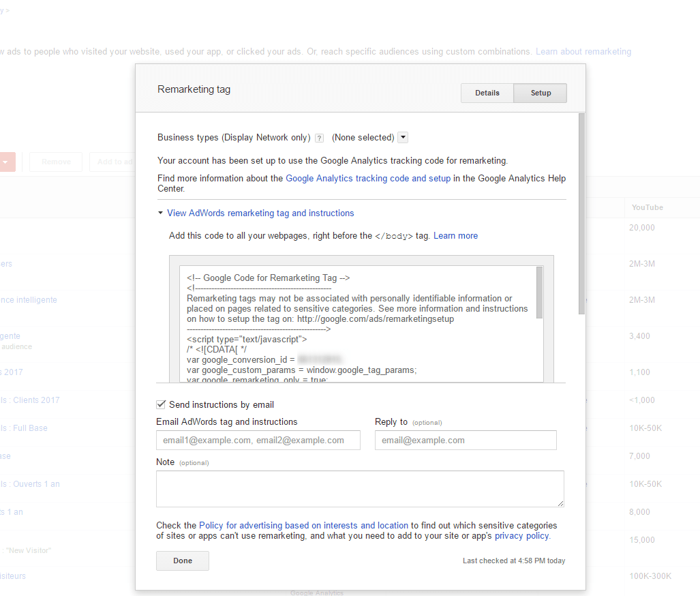Click the 1,100 YouTube list size
This screenshot has width=700, height=596.
(639, 372)
